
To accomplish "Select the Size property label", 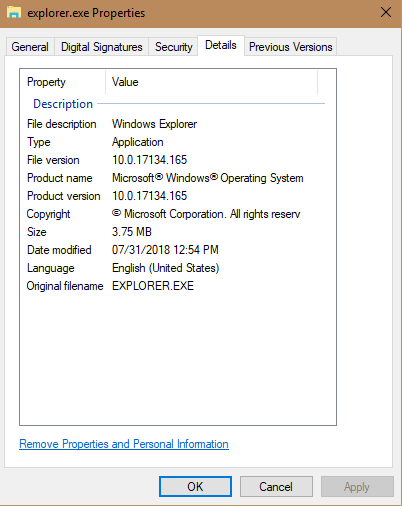I will 37,232.
